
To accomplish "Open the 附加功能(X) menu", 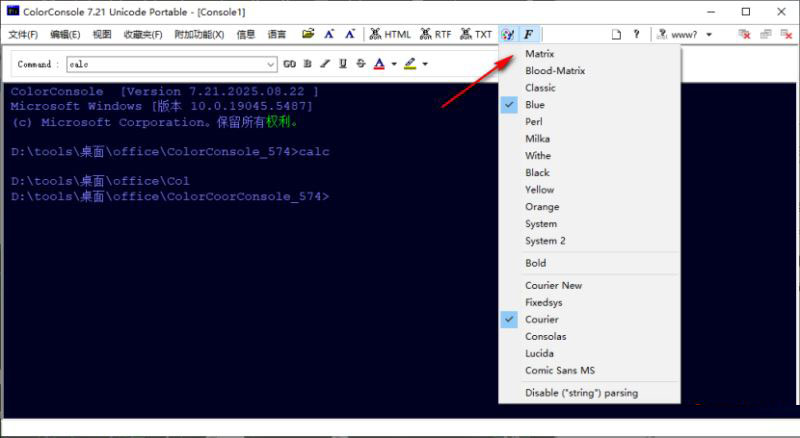I will coord(199,35).
